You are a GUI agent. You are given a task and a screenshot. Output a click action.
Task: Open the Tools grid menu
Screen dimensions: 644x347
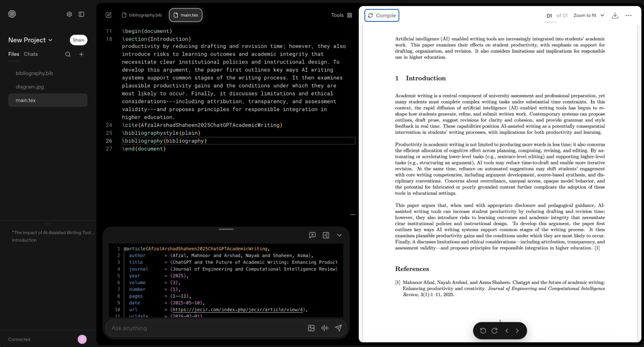pos(349,15)
